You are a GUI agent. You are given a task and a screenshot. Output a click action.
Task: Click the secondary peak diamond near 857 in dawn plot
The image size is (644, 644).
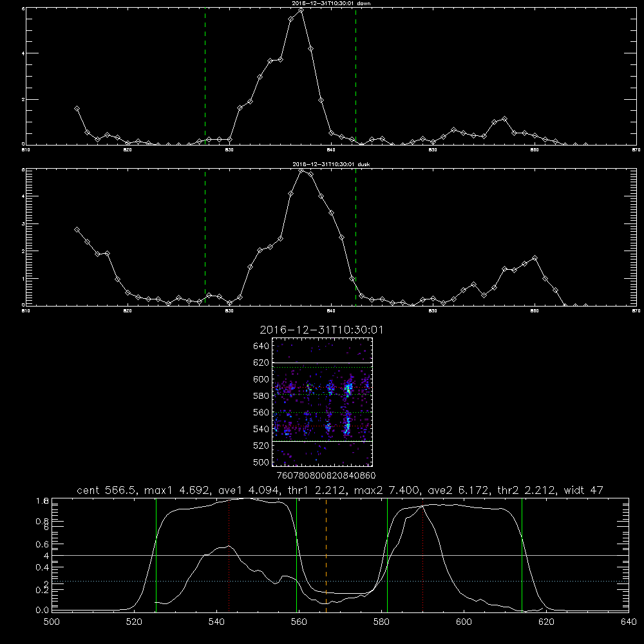click(x=504, y=119)
